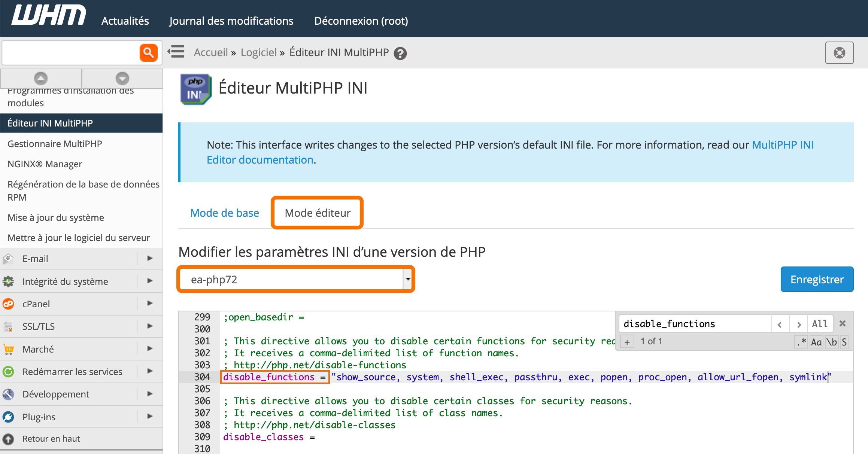Viewport: 868px width, 454px height.
Task: Select All matches in search box
Action: click(x=820, y=324)
